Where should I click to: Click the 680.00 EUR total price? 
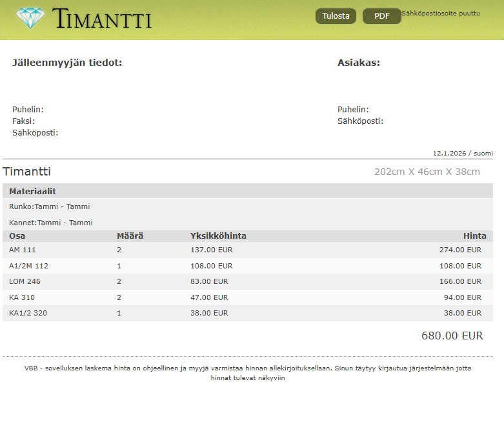coord(452,336)
